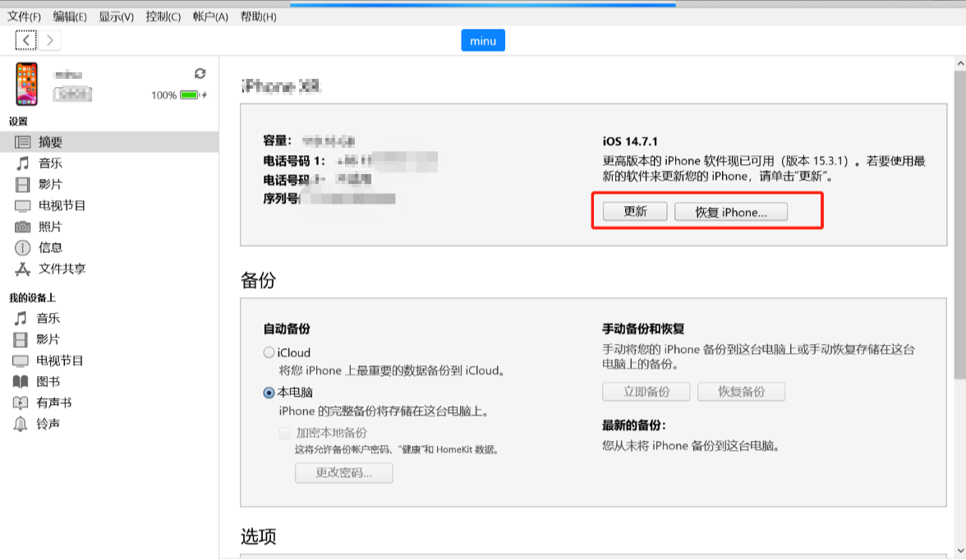Image resolution: width=966 pixels, height=560 pixels.
Task: Click the 备份 section heading
Action: [x=258, y=280]
